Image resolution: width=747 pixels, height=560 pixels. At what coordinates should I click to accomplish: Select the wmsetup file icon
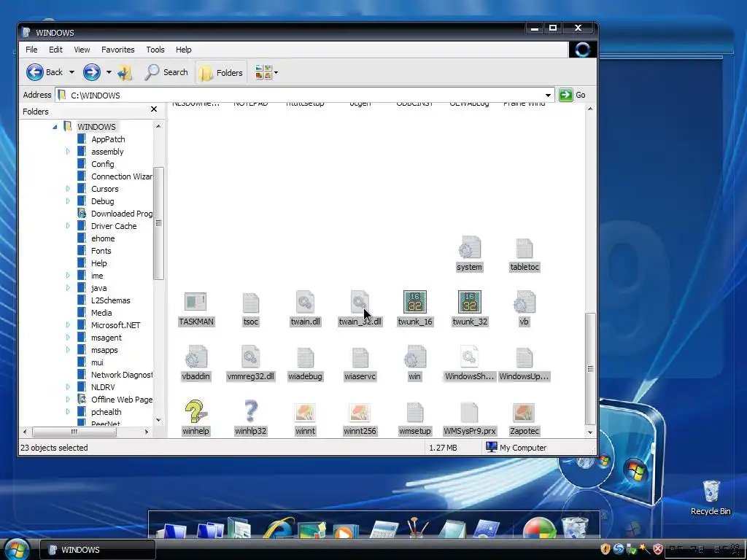[x=415, y=413]
